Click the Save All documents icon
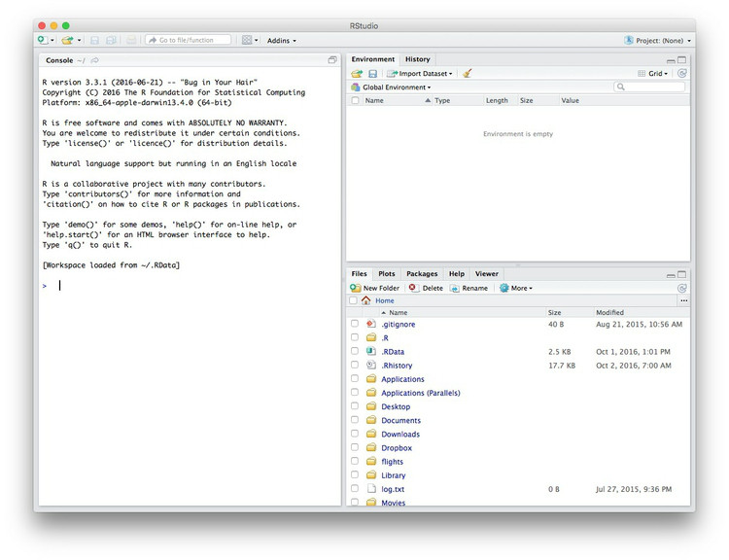The image size is (729, 560). point(111,41)
